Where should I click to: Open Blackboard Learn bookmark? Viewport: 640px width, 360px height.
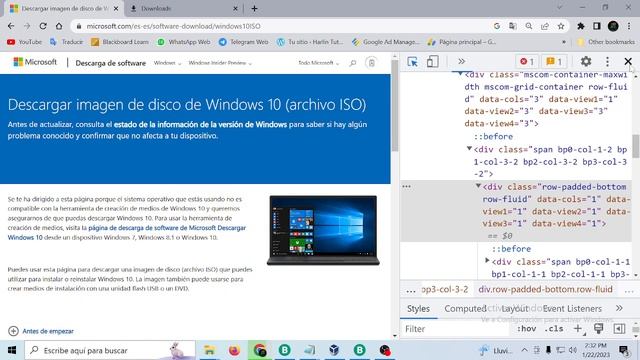point(120,42)
